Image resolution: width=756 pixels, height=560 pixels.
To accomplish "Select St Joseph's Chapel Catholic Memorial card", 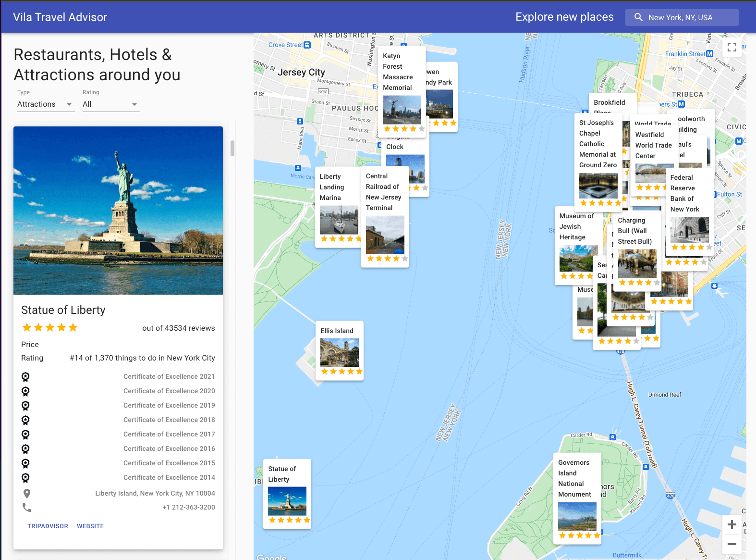I will (598, 162).
